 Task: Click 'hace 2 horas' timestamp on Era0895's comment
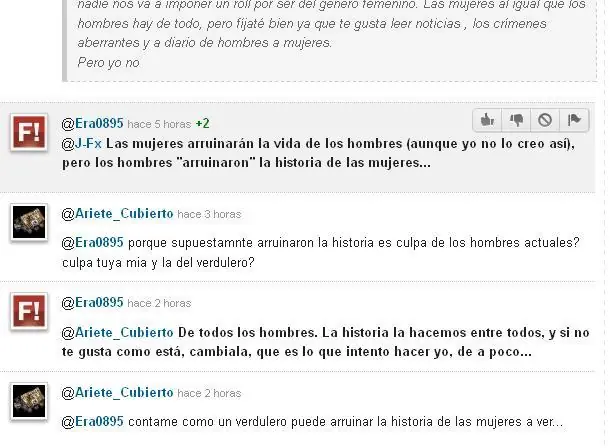(x=159, y=303)
